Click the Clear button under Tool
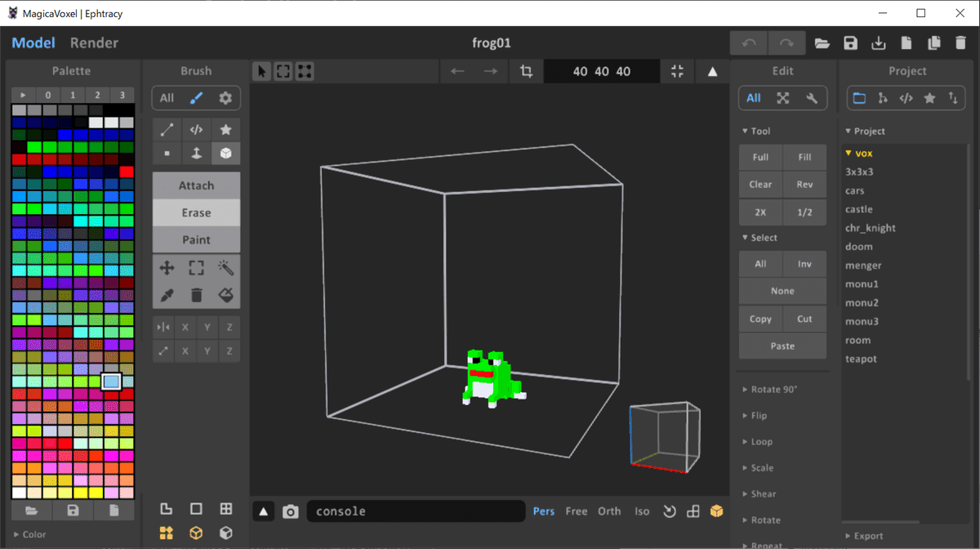The height and width of the screenshot is (549, 980). coord(760,184)
